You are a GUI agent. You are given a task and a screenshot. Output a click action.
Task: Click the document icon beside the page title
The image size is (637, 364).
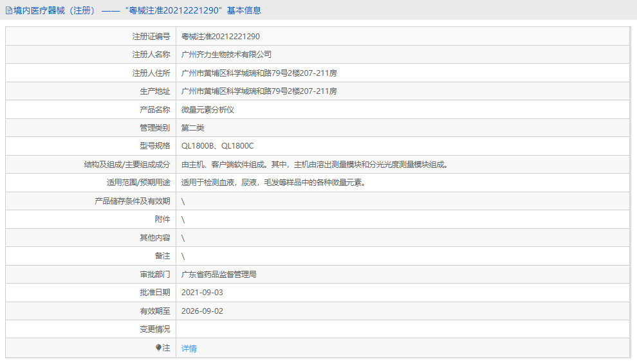pos(9,10)
